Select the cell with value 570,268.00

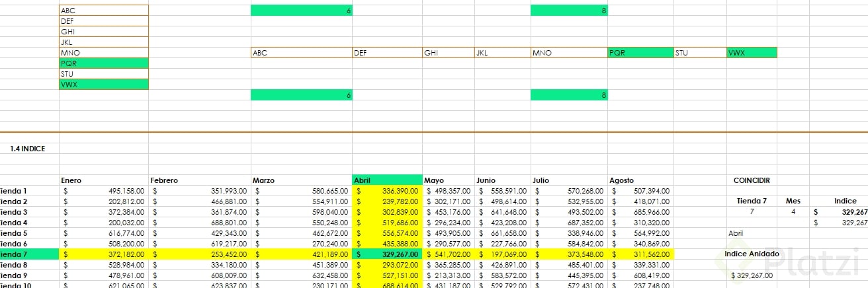pos(569,191)
